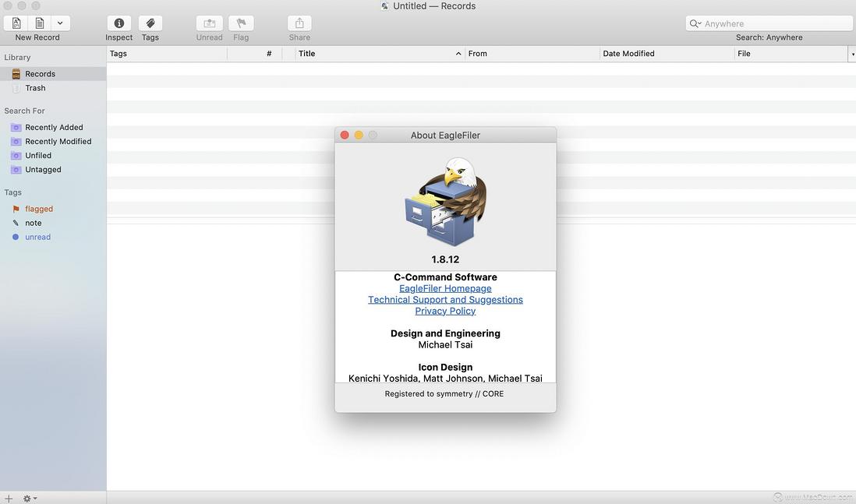Click the pencil icon beside note
This screenshot has height=504, width=856.
click(16, 223)
